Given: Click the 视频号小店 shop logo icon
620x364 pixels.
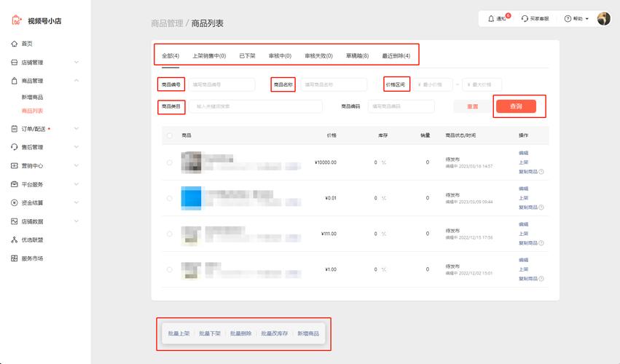Looking at the screenshot, I should tap(16, 20).
